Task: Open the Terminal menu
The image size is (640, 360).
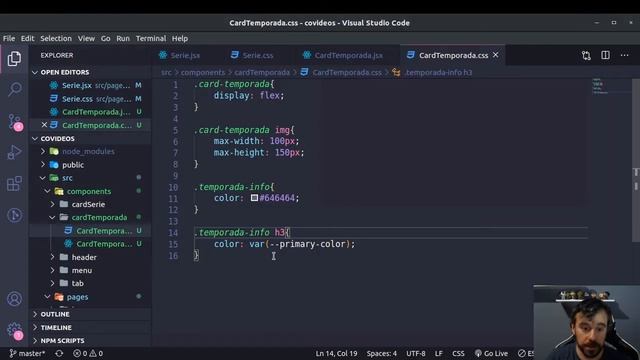Action: (x=151, y=38)
